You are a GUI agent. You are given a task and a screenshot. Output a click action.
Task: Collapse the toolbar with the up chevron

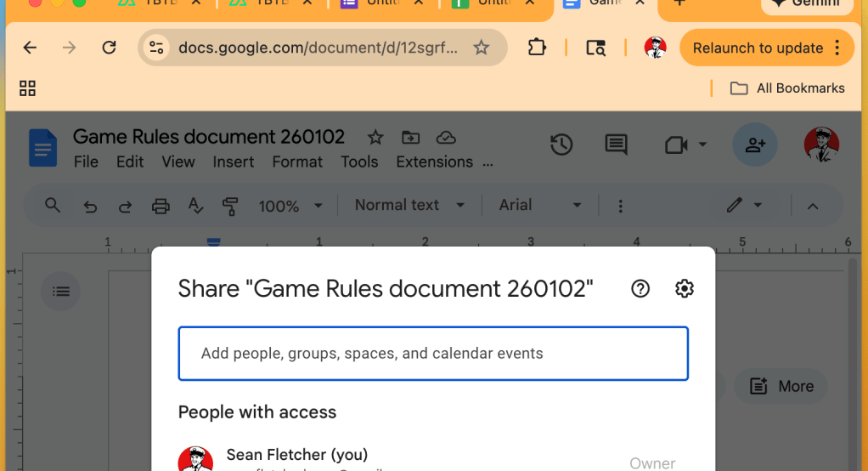click(812, 206)
